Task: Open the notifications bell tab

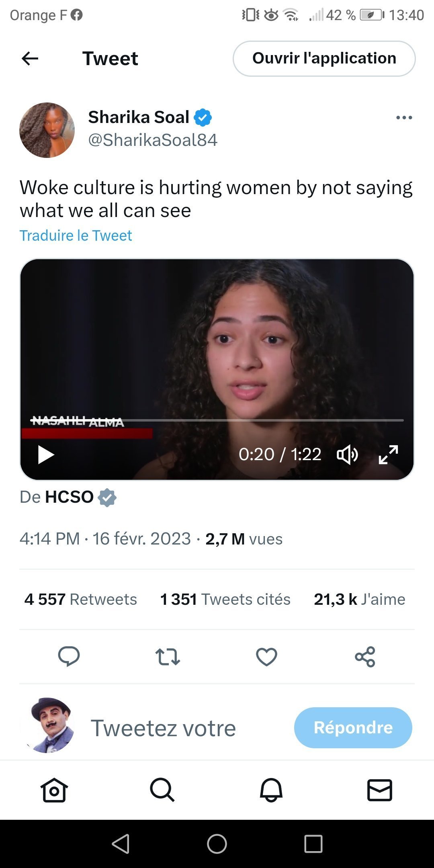Action: tap(271, 790)
